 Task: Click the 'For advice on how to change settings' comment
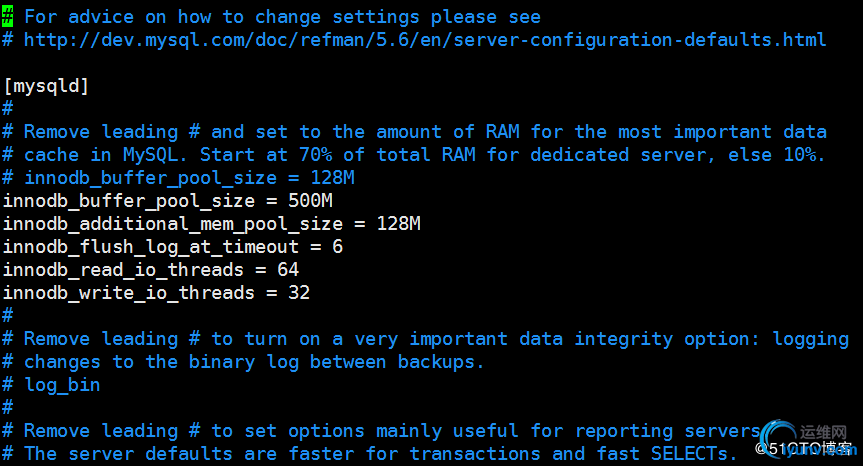[281, 17]
